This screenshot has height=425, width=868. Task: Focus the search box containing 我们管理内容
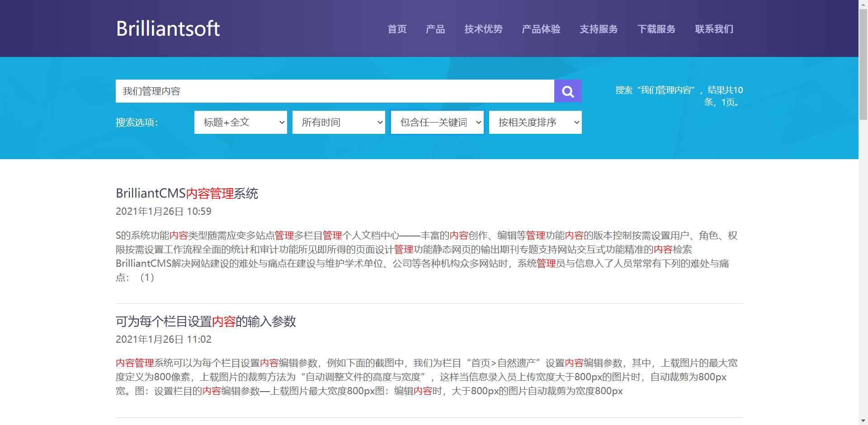click(x=335, y=91)
